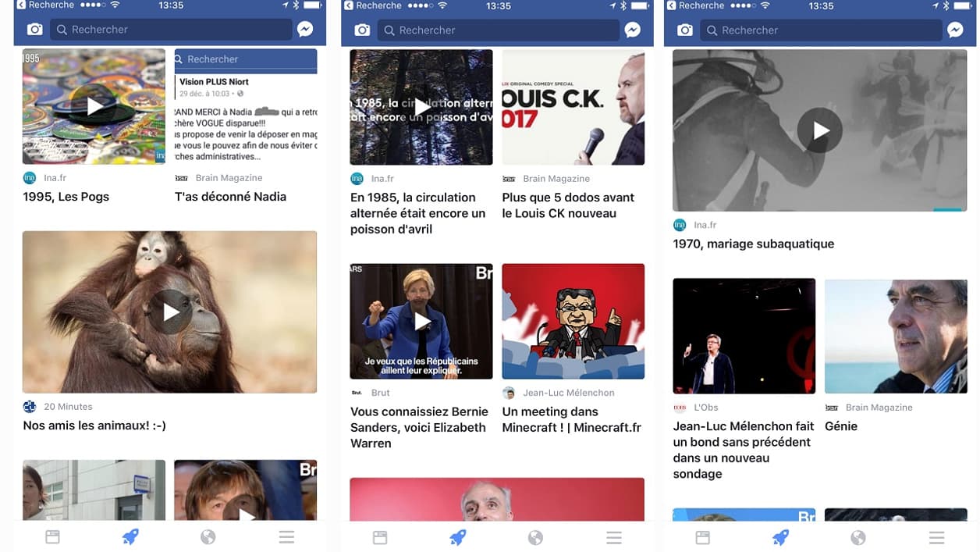Viewport: 980px width, 552px height.
Task: Tap the L'Obs publisher logo
Action: tap(680, 408)
